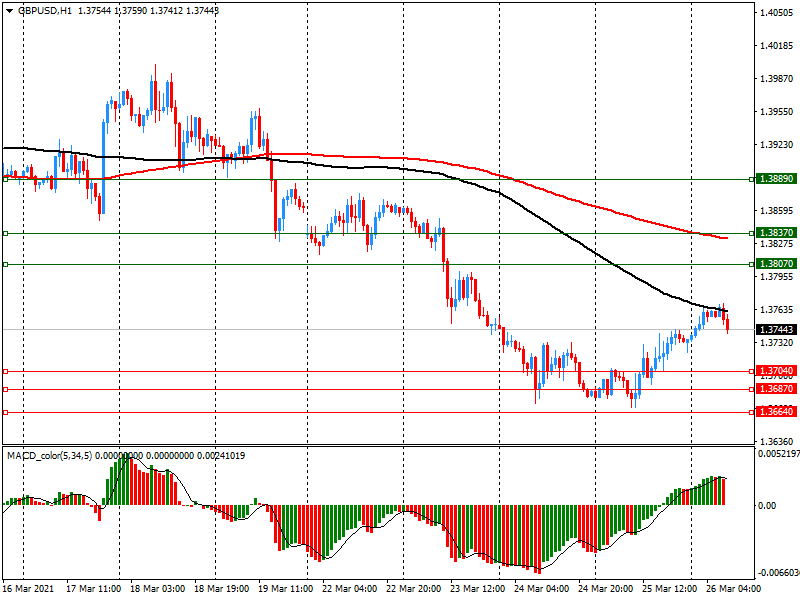800x600 pixels.
Task: Click the 0.00241019 MACD value in the label
Action: [x=221, y=456]
